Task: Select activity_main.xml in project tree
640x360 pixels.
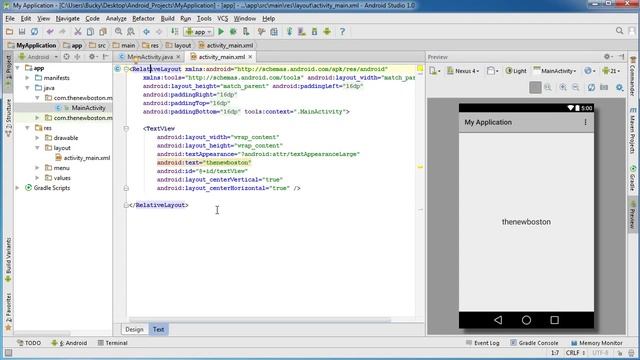Action: pyautogui.click(x=82, y=158)
